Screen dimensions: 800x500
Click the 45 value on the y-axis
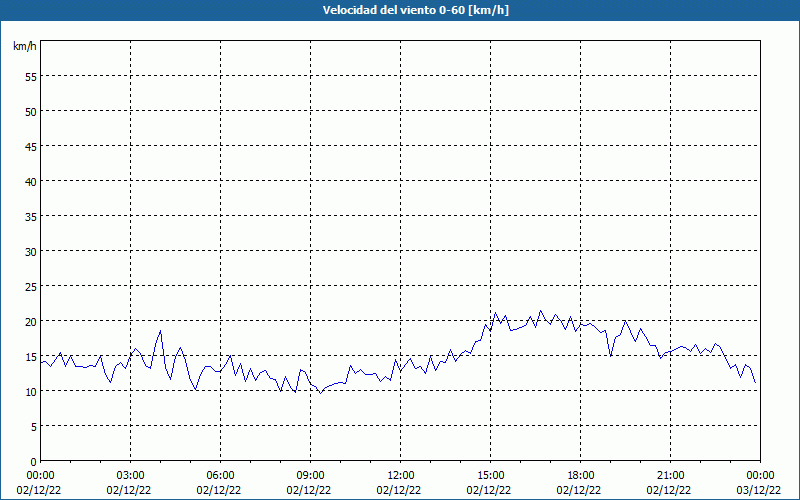(x=30, y=146)
